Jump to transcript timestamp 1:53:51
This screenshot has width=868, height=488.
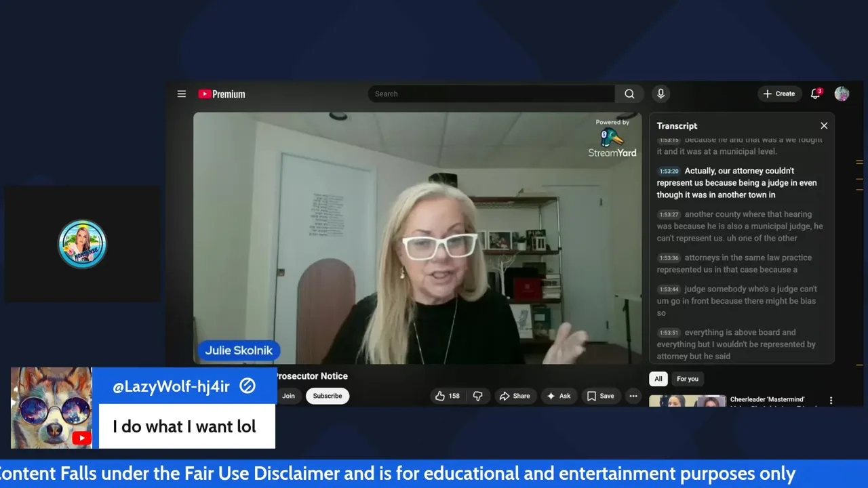pyautogui.click(x=669, y=333)
